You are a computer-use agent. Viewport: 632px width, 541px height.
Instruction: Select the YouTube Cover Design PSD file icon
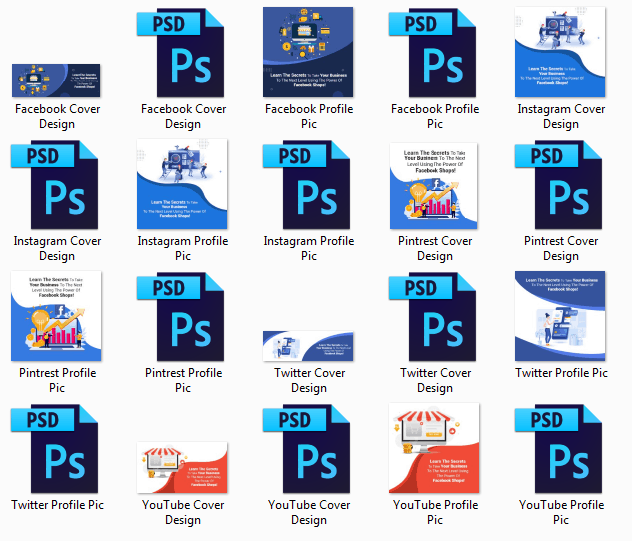point(308,449)
